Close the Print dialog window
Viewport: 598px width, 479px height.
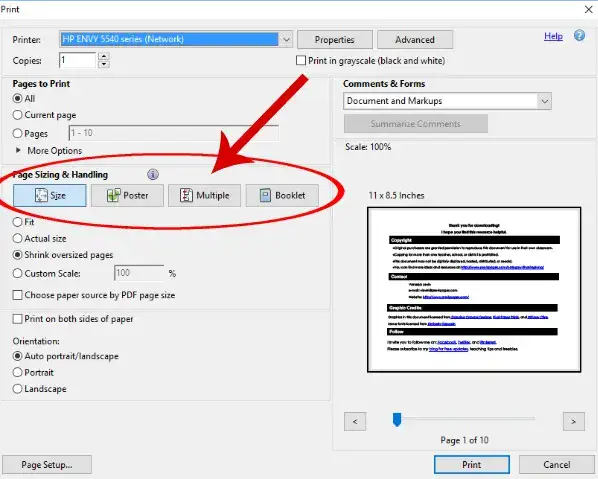[588, 10]
